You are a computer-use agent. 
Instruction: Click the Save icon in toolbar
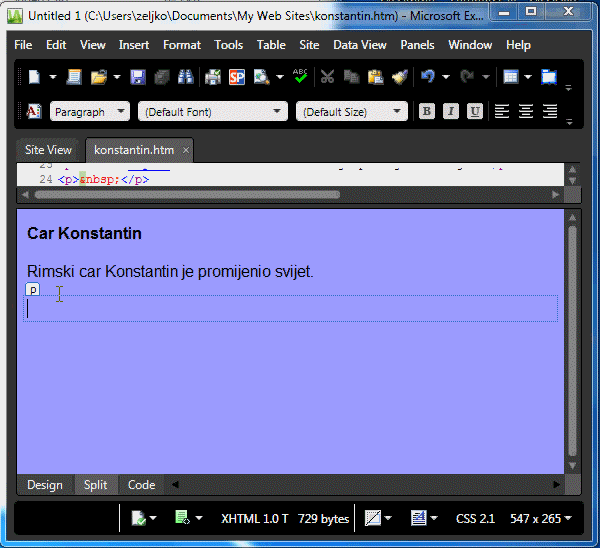pyautogui.click(x=138, y=77)
